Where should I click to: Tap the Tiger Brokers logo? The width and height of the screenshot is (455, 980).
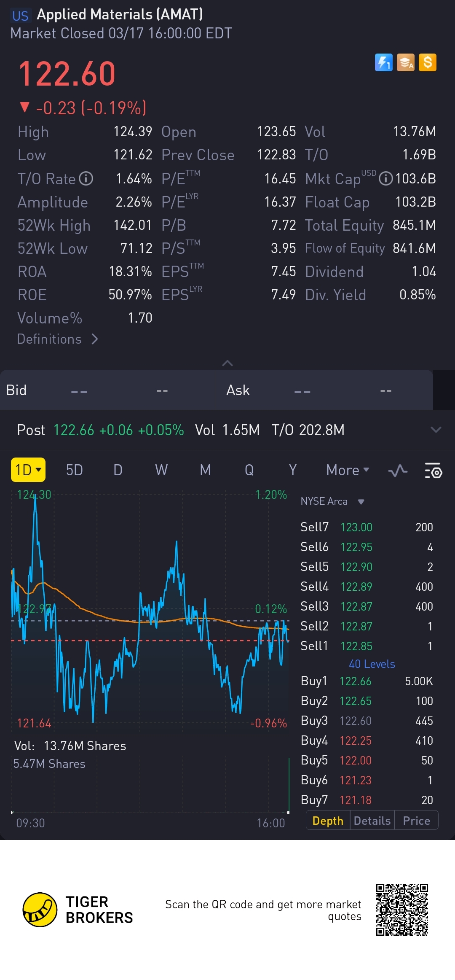tap(40, 910)
